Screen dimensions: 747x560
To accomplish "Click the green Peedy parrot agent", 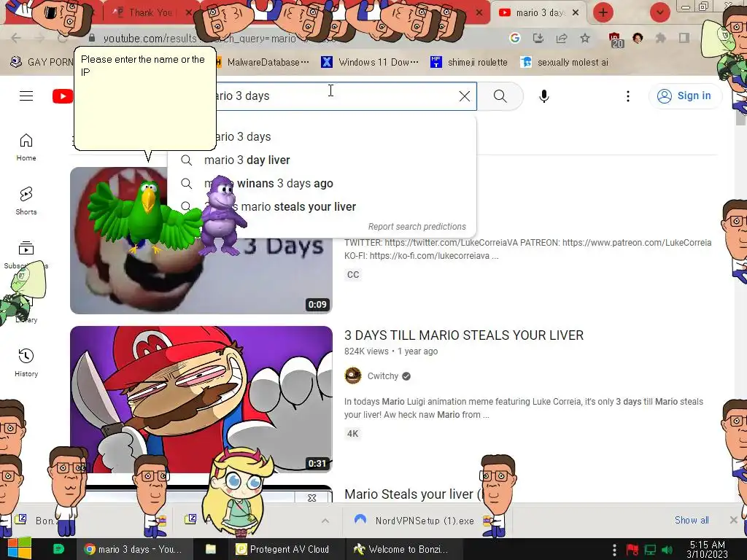I will point(145,217).
